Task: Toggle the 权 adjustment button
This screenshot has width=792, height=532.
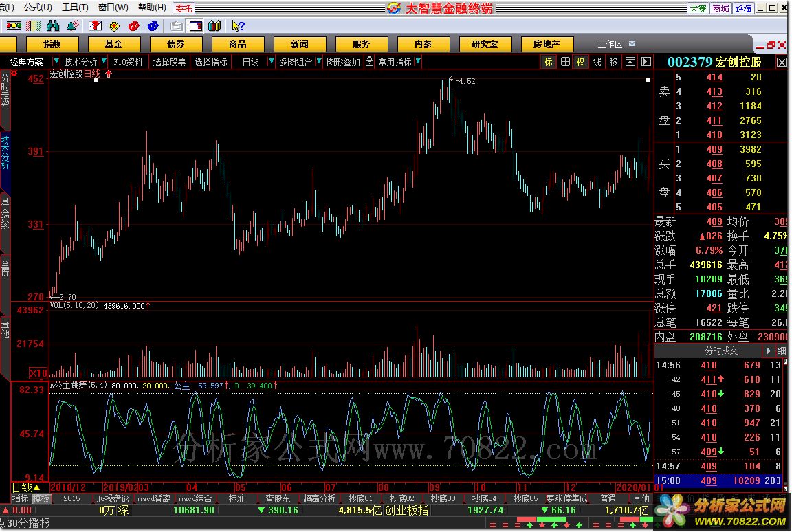Action: [580, 62]
